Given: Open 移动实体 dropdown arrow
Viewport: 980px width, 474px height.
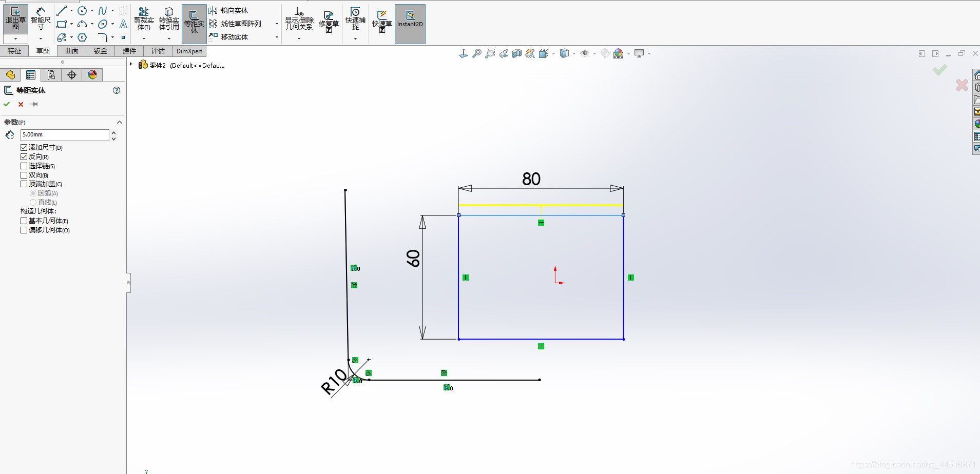Looking at the screenshot, I should tap(277, 37).
